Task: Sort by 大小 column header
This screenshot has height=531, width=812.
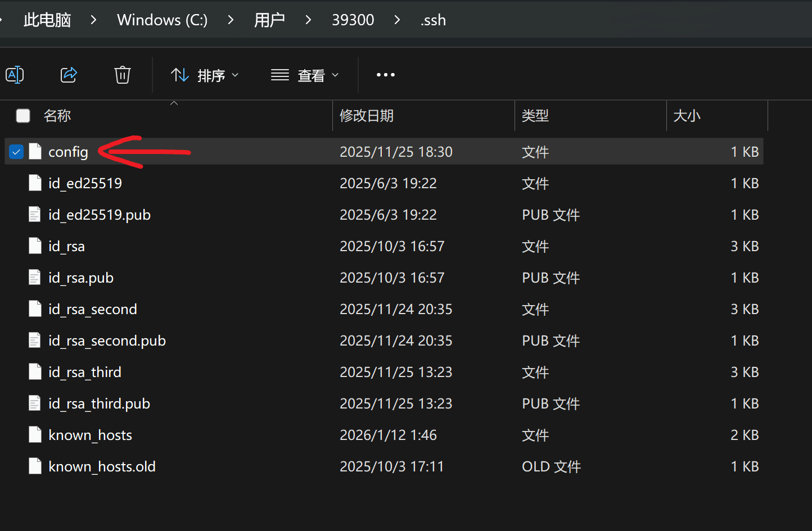Action: pos(687,116)
